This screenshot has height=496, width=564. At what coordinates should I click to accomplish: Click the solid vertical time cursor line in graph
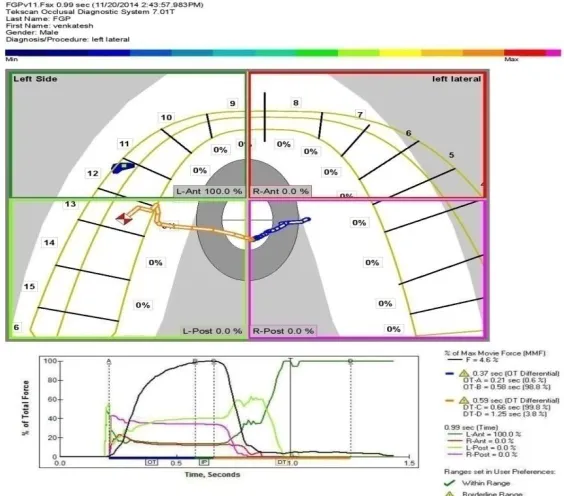click(290, 408)
